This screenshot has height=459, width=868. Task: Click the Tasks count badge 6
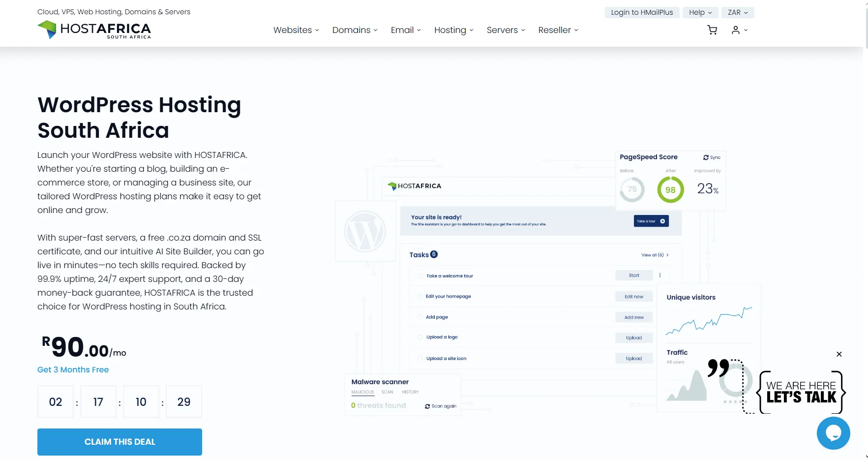pyautogui.click(x=434, y=254)
